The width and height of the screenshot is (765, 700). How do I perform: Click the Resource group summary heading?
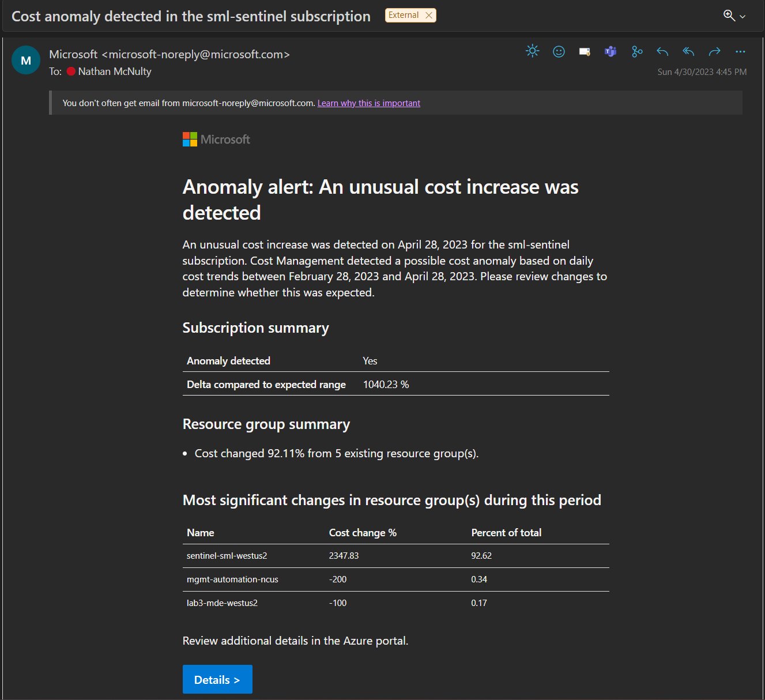click(266, 424)
